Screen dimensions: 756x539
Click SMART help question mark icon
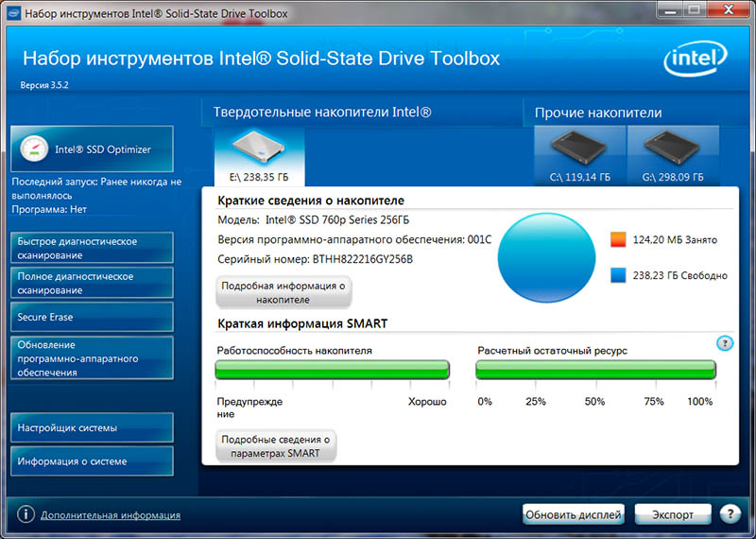(725, 343)
